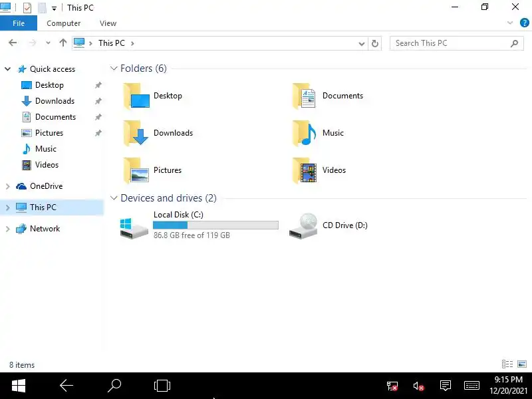
Task: Switch to large icons view layout
Action: click(x=522, y=364)
